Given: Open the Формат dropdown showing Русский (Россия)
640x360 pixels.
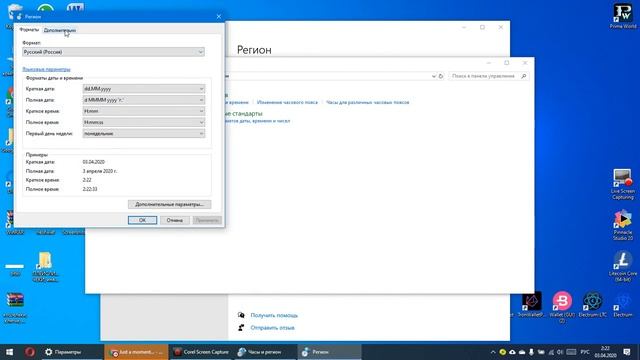Looking at the screenshot, I should click(113, 52).
